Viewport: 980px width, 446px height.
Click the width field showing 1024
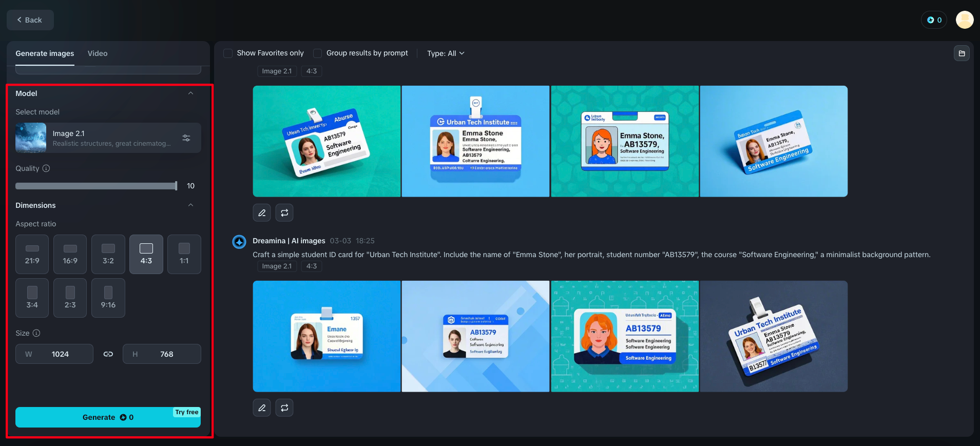(x=54, y=354)
